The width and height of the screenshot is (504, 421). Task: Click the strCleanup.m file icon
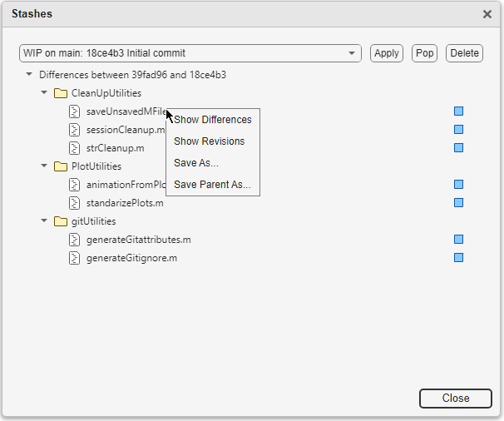pos(76,148)
